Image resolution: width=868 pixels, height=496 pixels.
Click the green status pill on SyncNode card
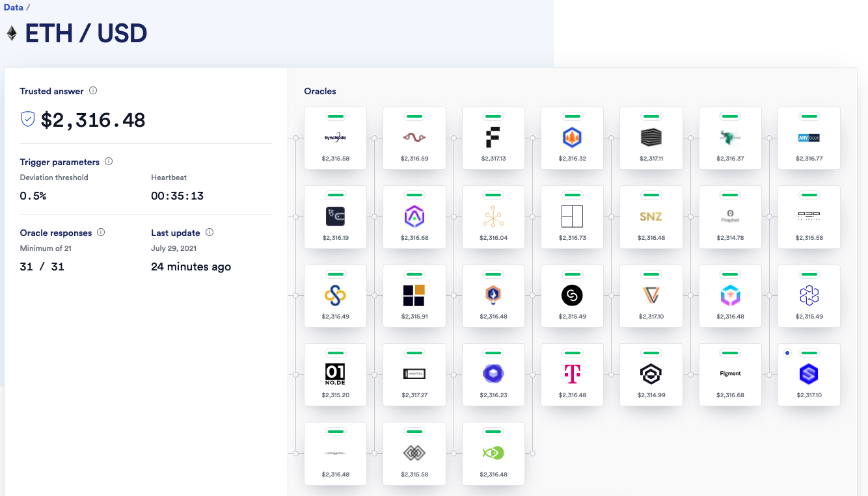(x=336, y=116)
